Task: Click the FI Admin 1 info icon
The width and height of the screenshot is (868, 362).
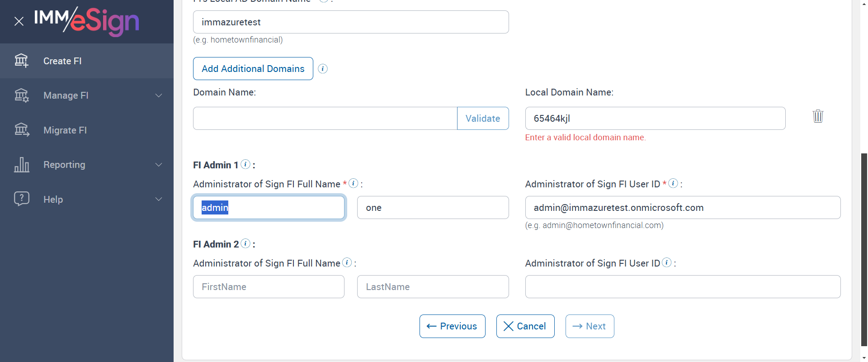Action: click(245, 164)
